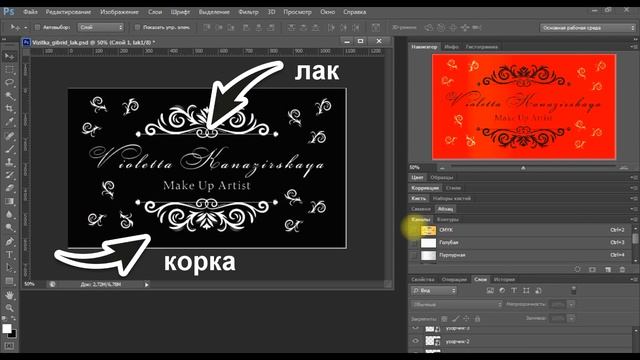This screenshot has width=640, height=360.
Task: Switch to the Контуры tab
Action: [448, 220]
